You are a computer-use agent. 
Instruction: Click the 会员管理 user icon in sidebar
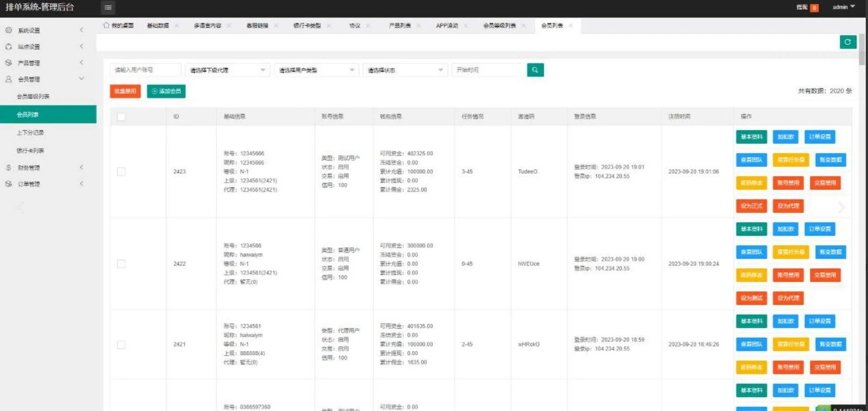coord(9,79)
